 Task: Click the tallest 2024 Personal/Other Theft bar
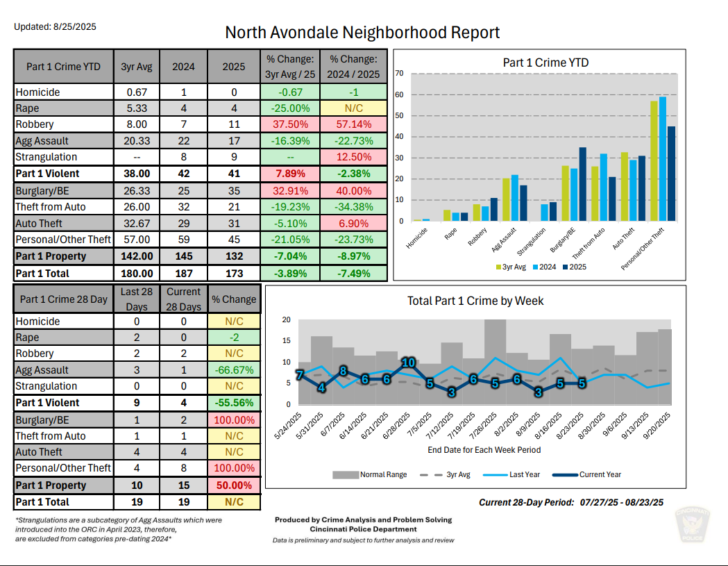[662, 158]
